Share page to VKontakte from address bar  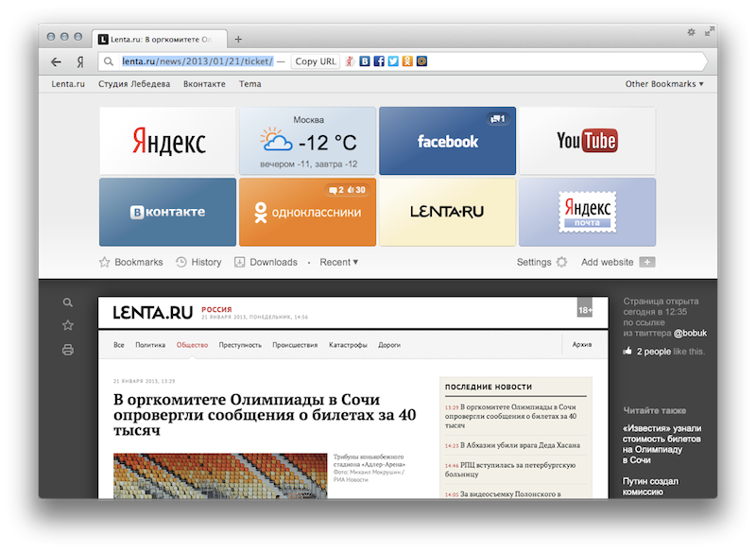(365, 61)
